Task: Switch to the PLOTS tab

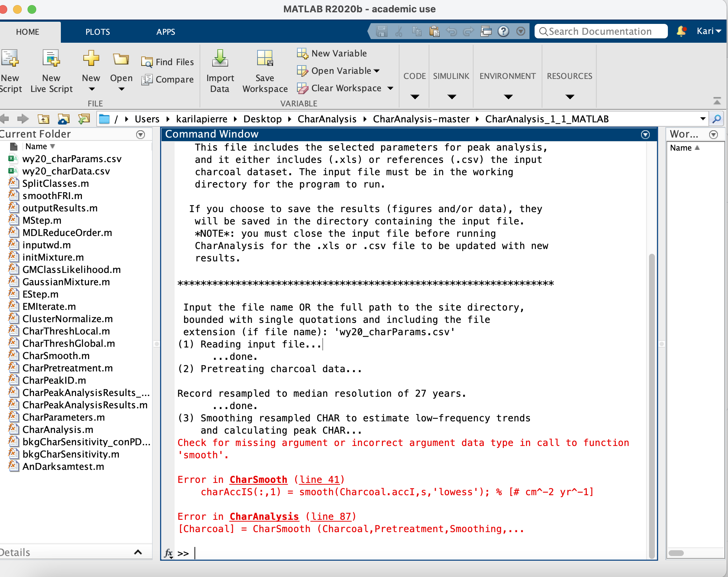Action: click(97, 32)
